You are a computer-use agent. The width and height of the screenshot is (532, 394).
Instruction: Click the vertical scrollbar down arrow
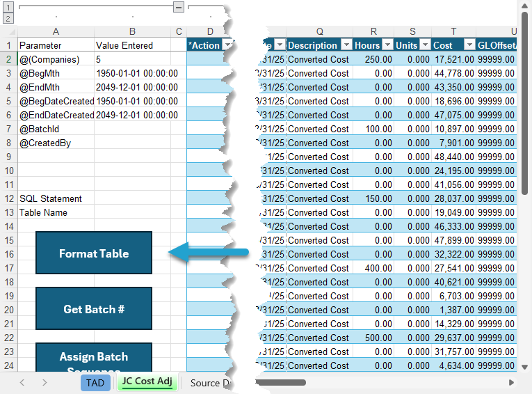point(524,367)
